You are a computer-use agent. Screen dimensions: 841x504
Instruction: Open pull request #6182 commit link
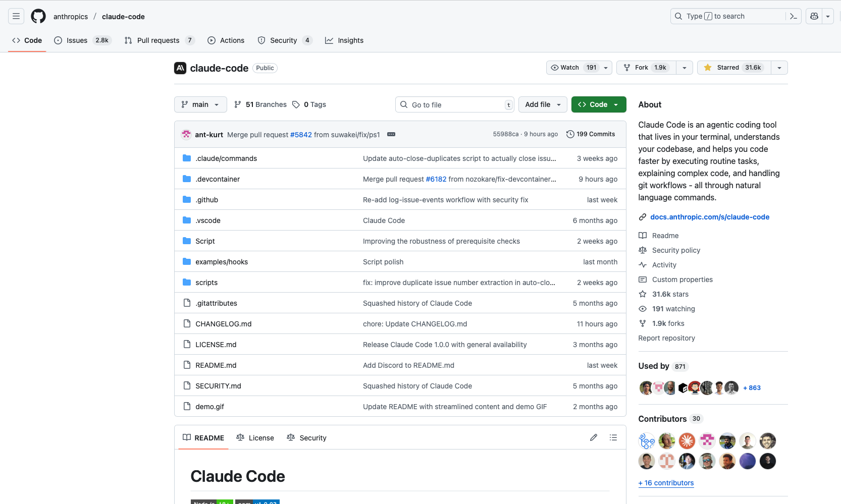[x=436, y=179]
